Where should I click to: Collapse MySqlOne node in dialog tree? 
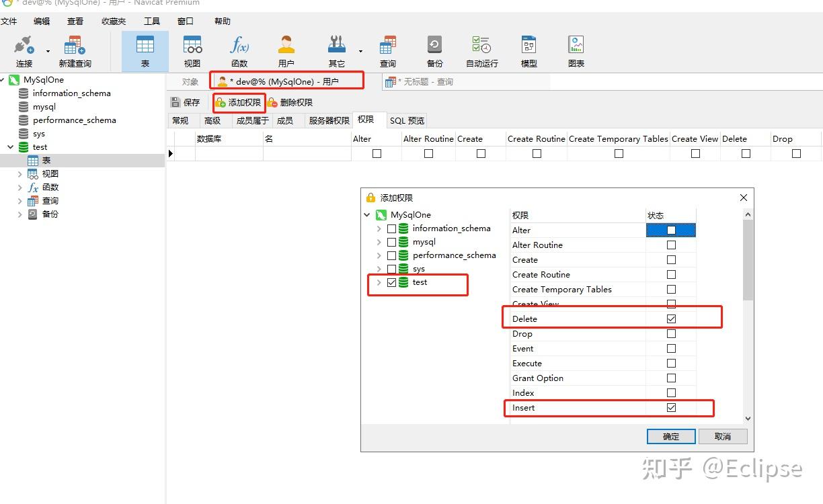pos(367,215)
